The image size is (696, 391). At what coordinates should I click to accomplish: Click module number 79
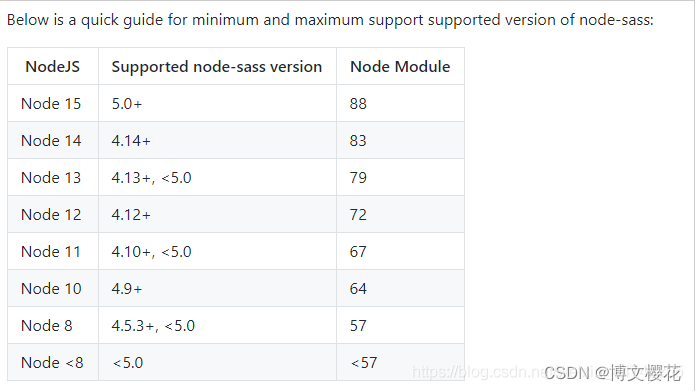point(358,178)
